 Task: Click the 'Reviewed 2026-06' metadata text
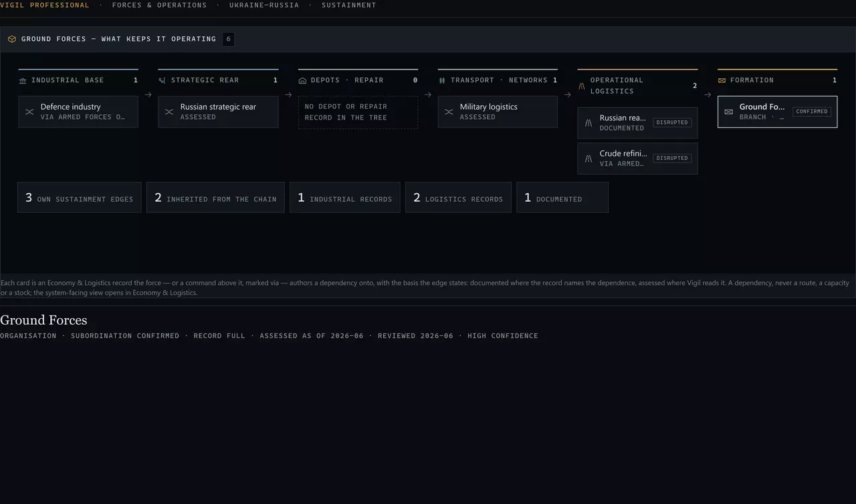pos(415,336)
